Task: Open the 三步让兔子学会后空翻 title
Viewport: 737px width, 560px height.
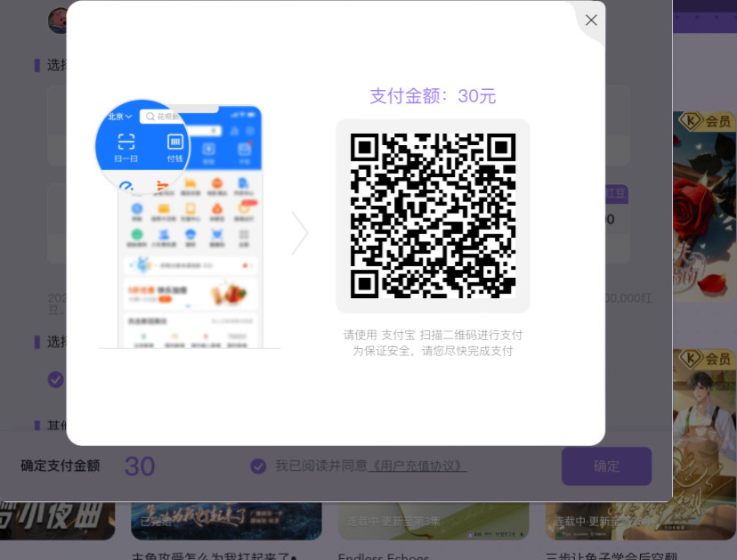Action: [611, 556]
